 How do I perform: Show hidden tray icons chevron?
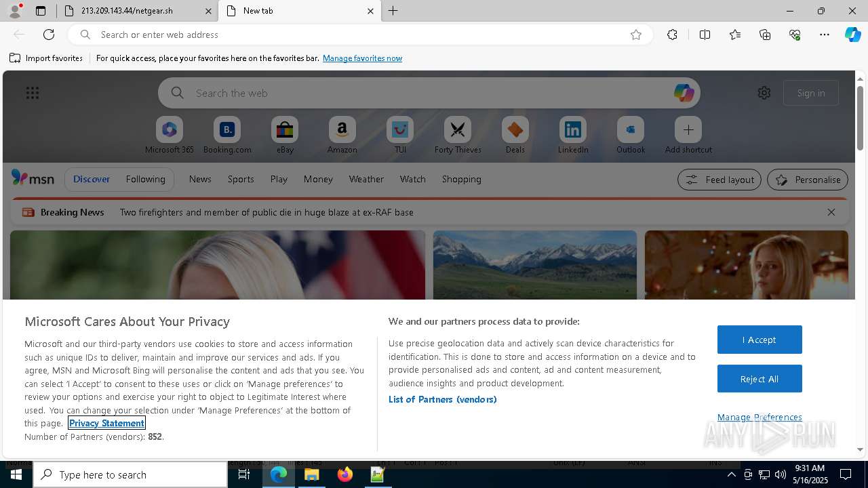click(x=731, y=474)
